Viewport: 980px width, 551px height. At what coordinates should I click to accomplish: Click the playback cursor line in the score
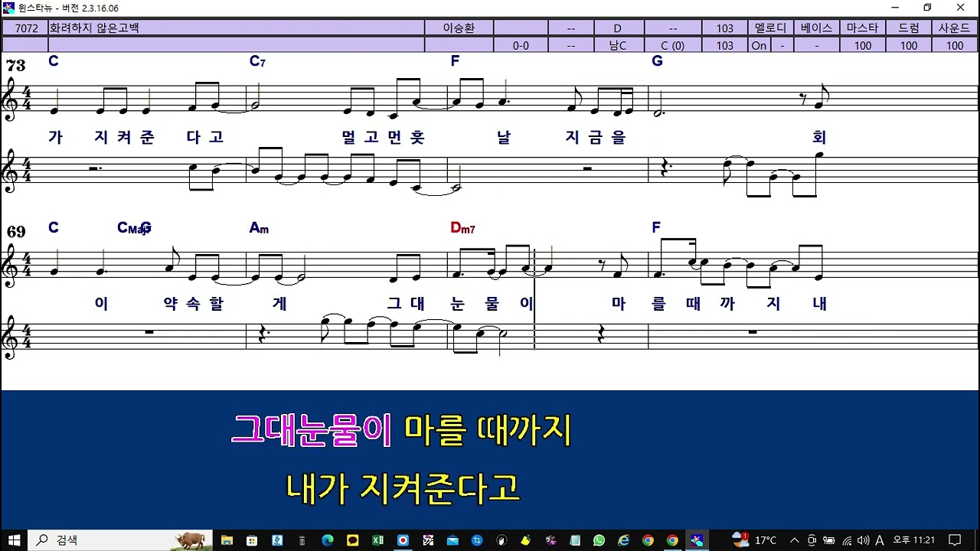pyautogui.click(x=534, y=298)
